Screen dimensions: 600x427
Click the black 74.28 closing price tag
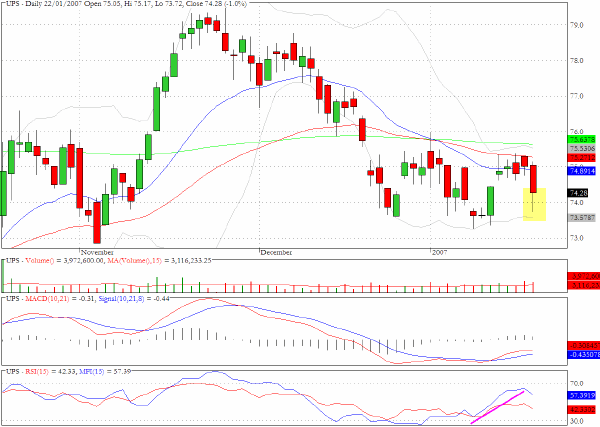[x=579, y=193]
